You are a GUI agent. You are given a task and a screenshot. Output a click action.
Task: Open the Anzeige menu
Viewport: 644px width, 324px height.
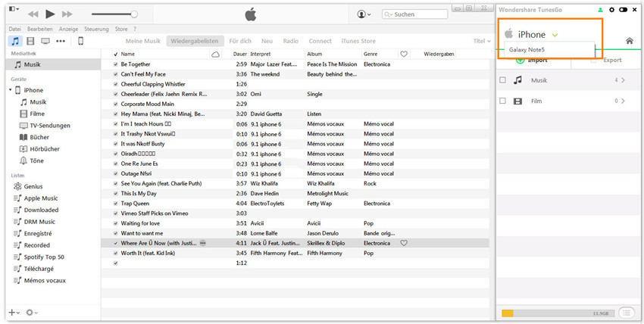[x=69, y=29]
